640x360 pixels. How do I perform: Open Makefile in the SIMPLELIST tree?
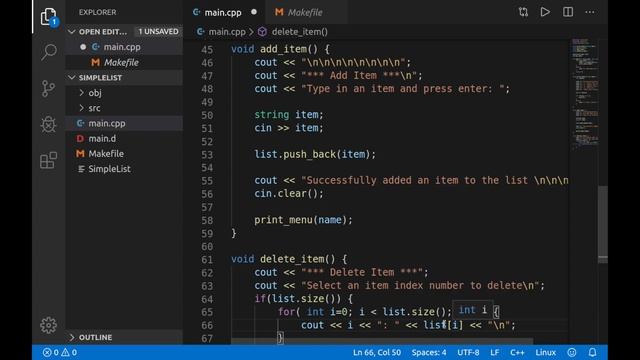(x=124, y=154)
